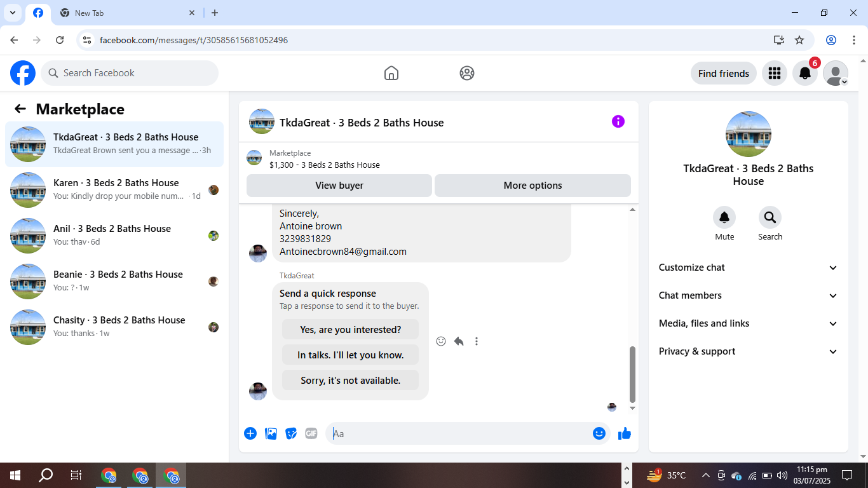
Task: Open a new browser tab
Action: pos(215,13)
